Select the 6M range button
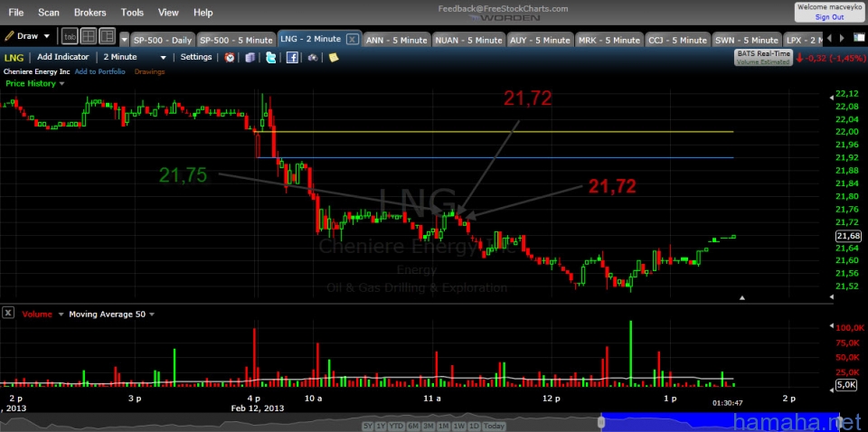Screen dimensions: 868x432 click(x=413, y=426)
